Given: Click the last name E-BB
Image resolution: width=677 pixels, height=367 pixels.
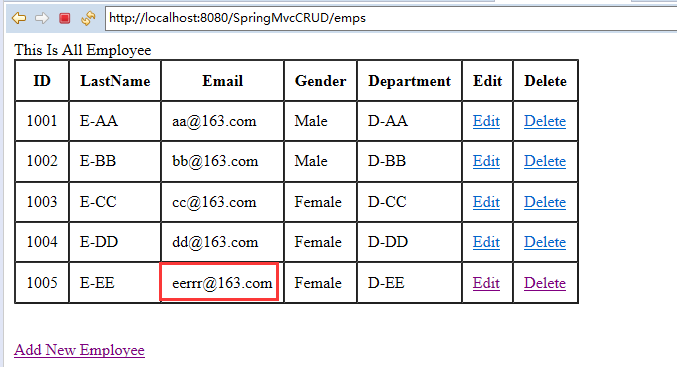Looking at the screenshot, I should click(98, 161).
